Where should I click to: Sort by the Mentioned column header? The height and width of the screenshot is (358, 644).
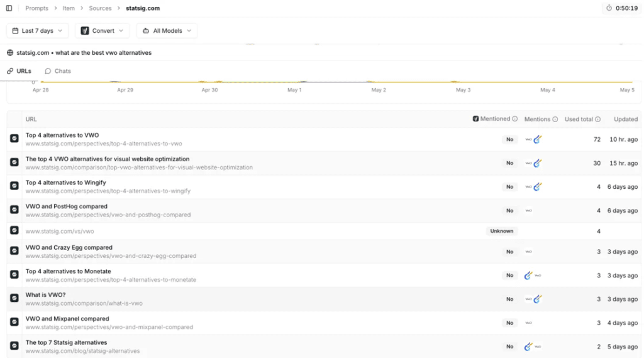(495, 119)
